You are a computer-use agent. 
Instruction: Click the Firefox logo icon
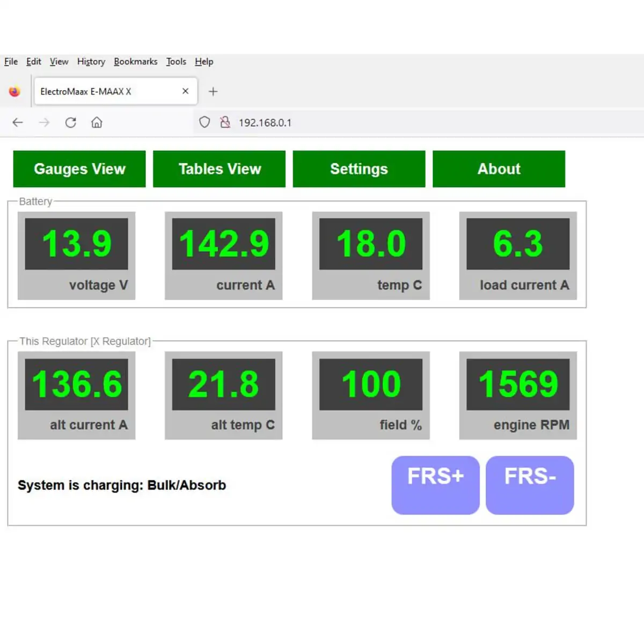[x=14, y=91]
